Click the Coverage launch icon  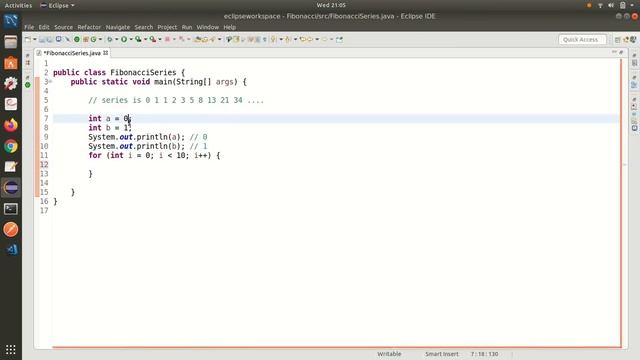[x=138, y=40]
